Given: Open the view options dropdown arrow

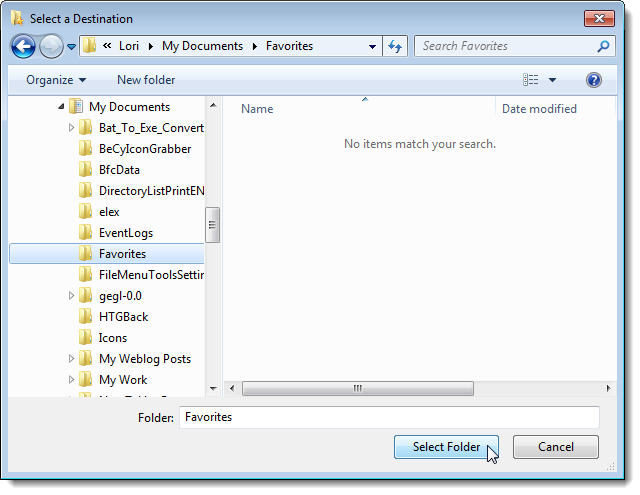Looking at the screenshot, I should tap(552, 80).
